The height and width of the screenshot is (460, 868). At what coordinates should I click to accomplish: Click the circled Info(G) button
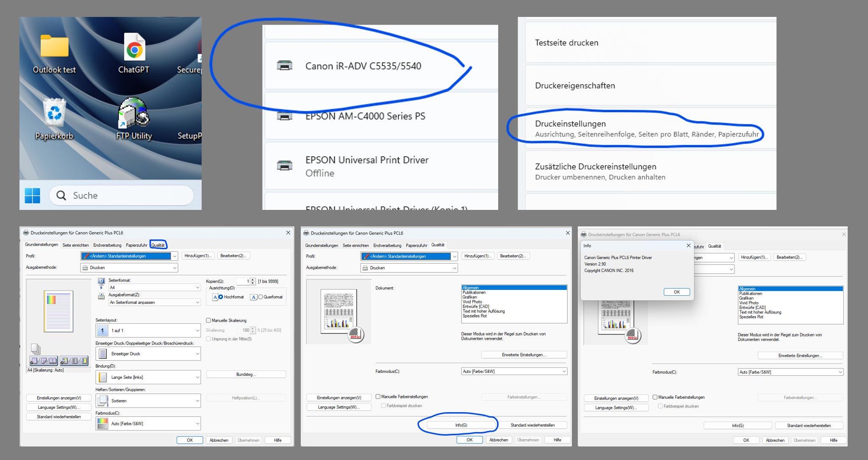tap(461, 425)
